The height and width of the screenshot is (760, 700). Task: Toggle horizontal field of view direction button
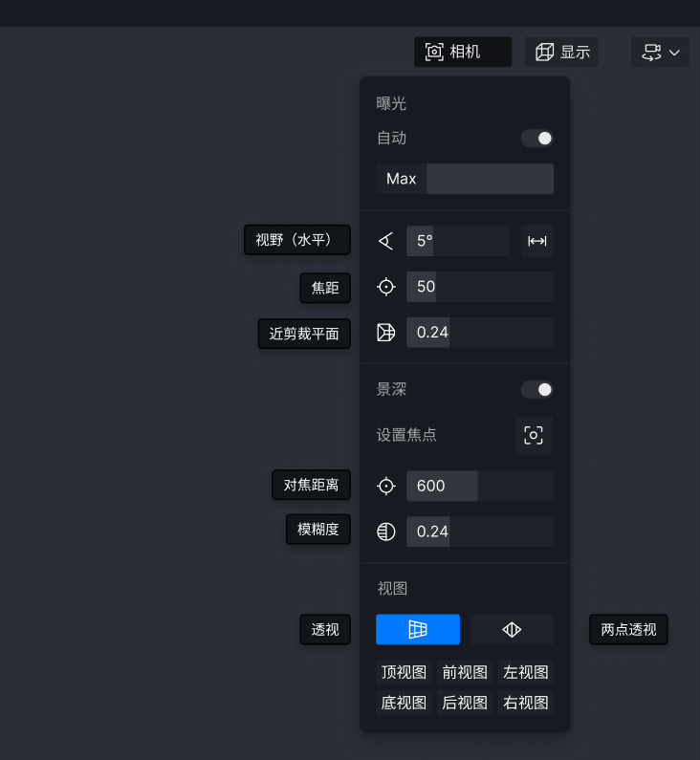coord(537,241)
